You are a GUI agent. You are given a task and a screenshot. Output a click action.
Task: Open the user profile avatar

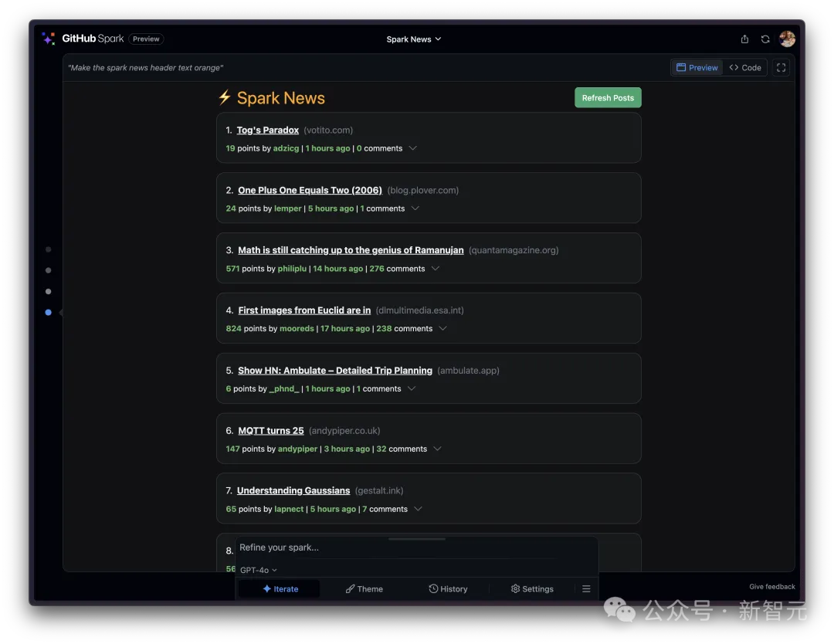(x=787, y=39)
